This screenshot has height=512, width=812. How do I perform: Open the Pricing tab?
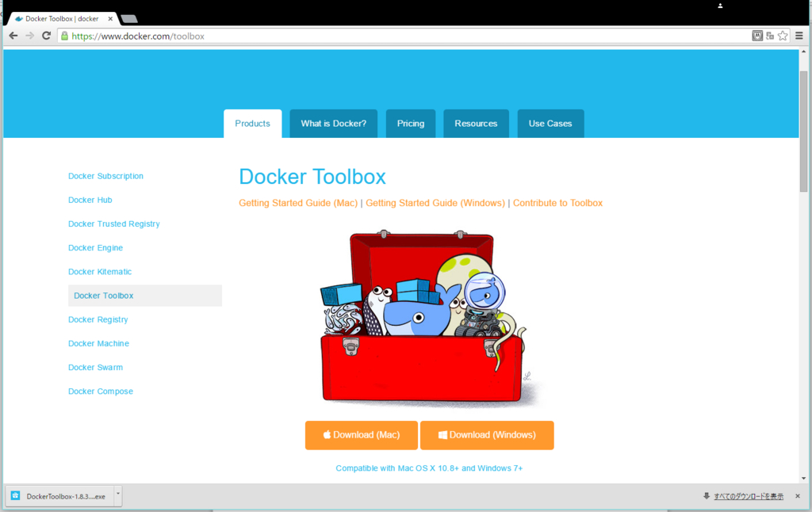tap(411, 123)
